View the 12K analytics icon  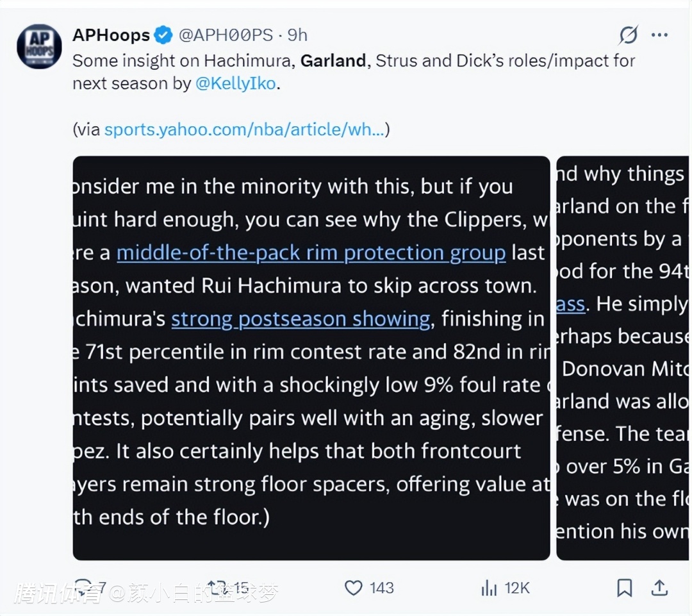pos(488,588)
